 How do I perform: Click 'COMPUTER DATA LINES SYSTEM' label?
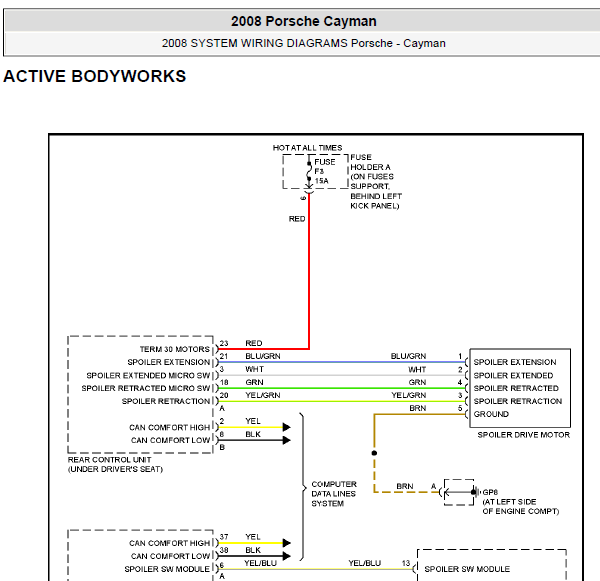(x=334, y=494)
